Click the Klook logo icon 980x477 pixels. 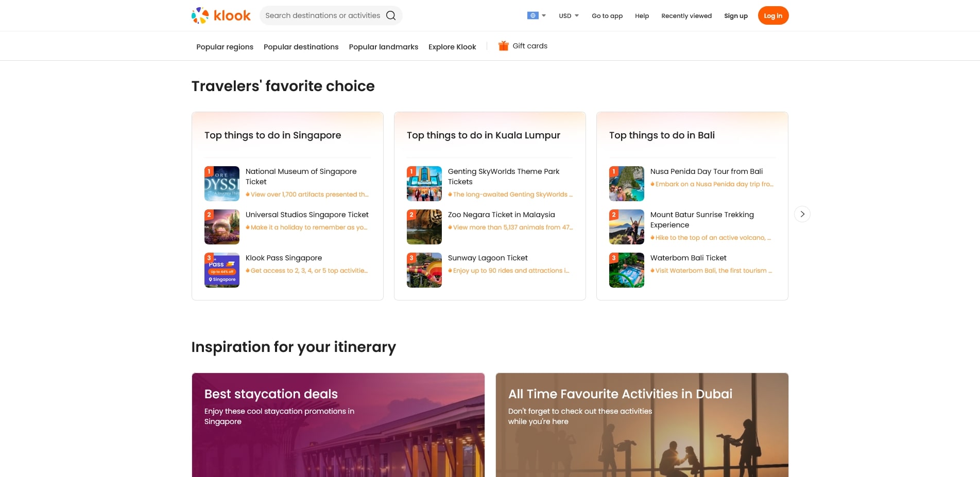click(200, 15)
